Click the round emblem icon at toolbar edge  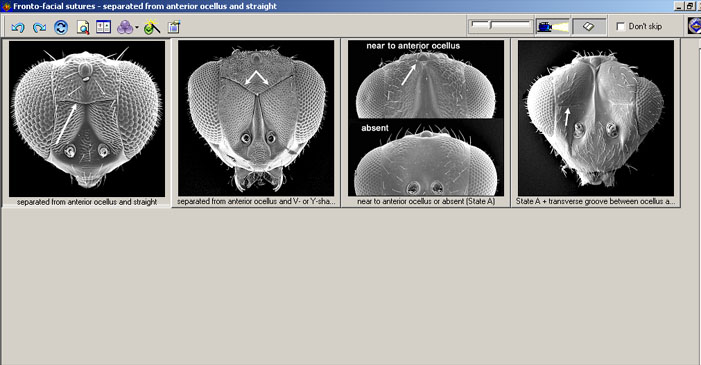pyautogui.click(x=694, y=26)
